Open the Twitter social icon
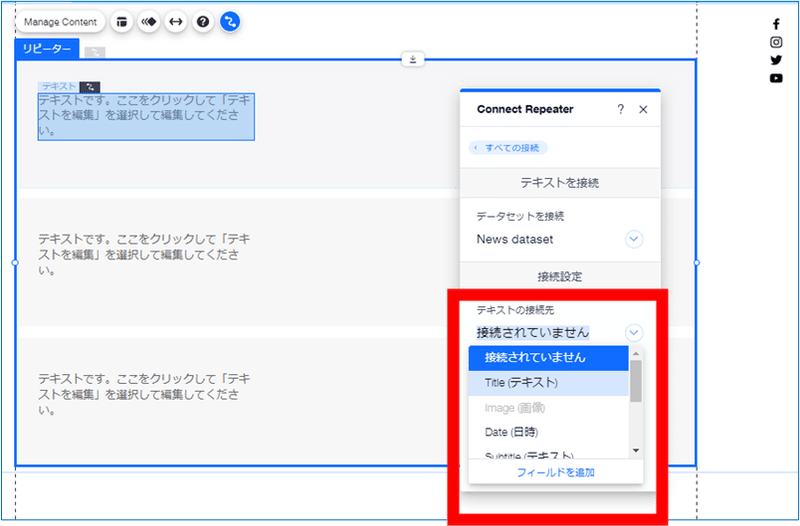 (776, 60)
